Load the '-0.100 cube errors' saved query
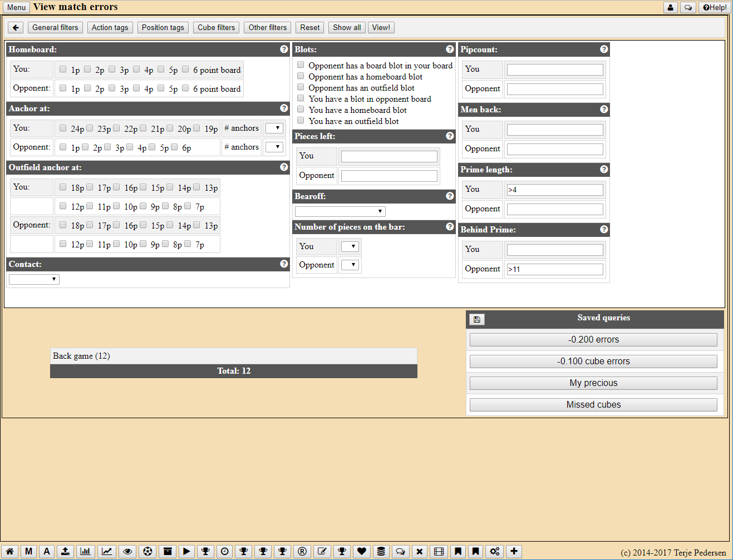 [593, 361]
